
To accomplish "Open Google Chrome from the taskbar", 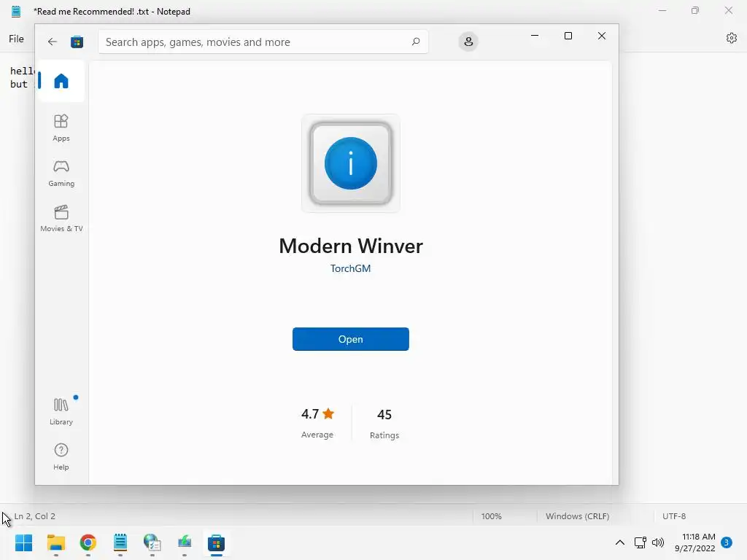I will coord(88,542).
